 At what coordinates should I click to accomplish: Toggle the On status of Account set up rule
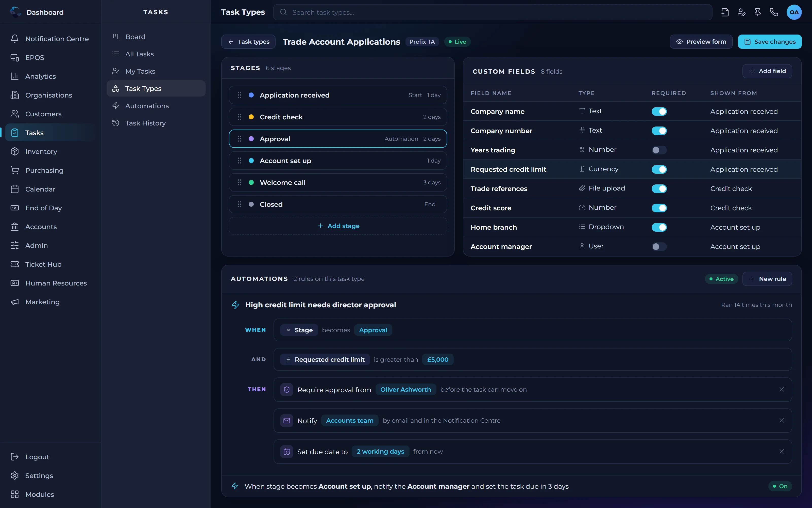click(x=780, y=486)
